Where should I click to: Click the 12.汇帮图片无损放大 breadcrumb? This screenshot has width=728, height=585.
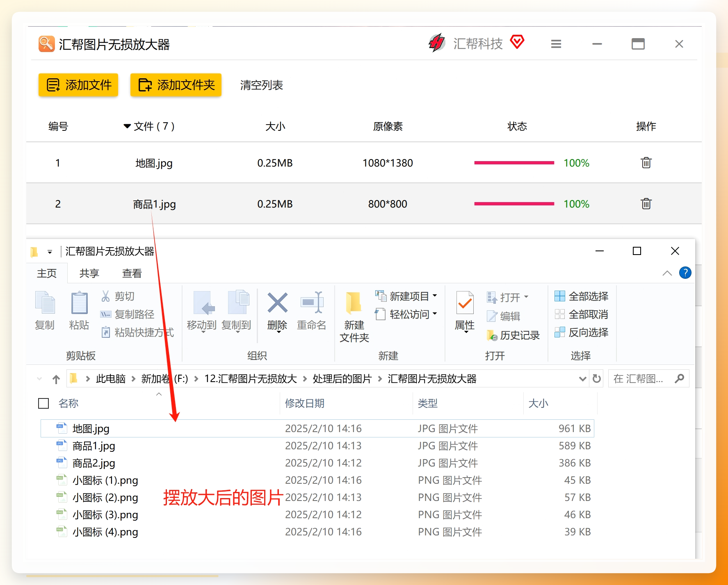(x=251, y=379)
